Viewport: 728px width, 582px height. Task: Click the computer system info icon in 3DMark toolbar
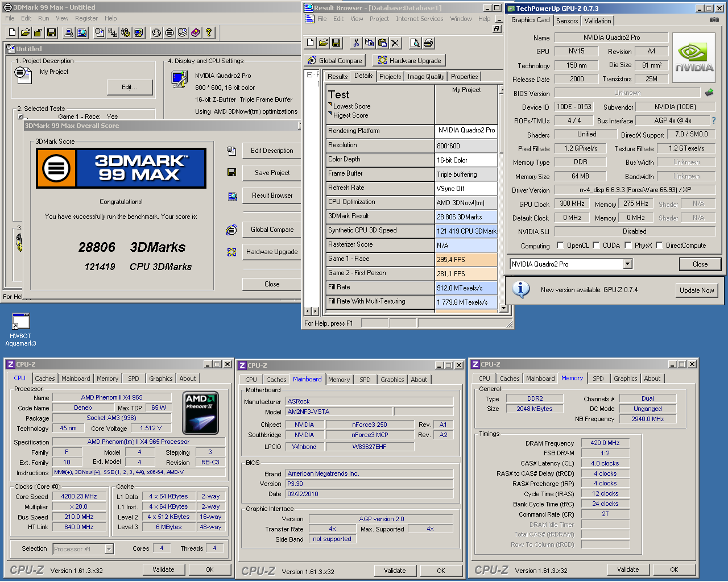click(x=69, y=33)
